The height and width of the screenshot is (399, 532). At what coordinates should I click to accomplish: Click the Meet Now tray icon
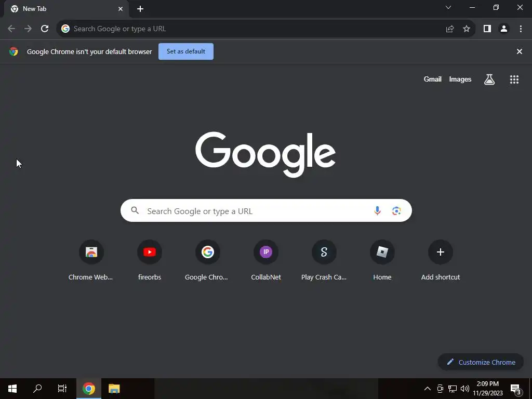tap(440, 389)
